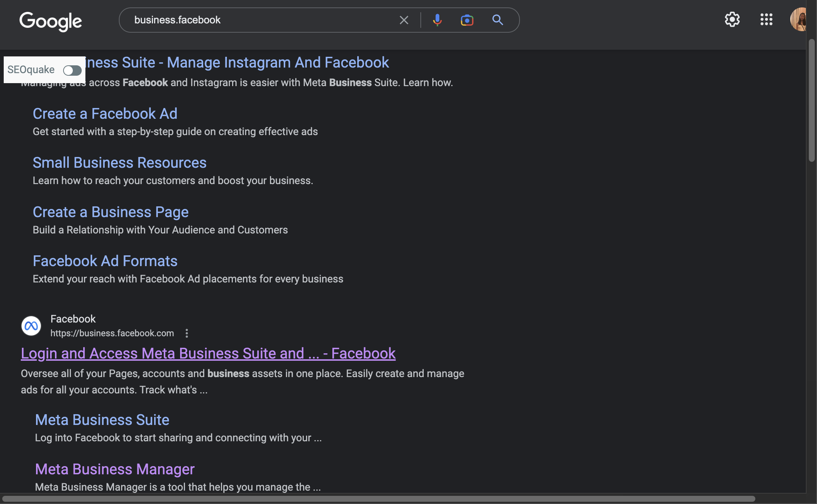Open the three-dot menu next to business.facebook.com
Image resolution: width=817 pixels, height=504 pixels.
click(x=187, y=333)
